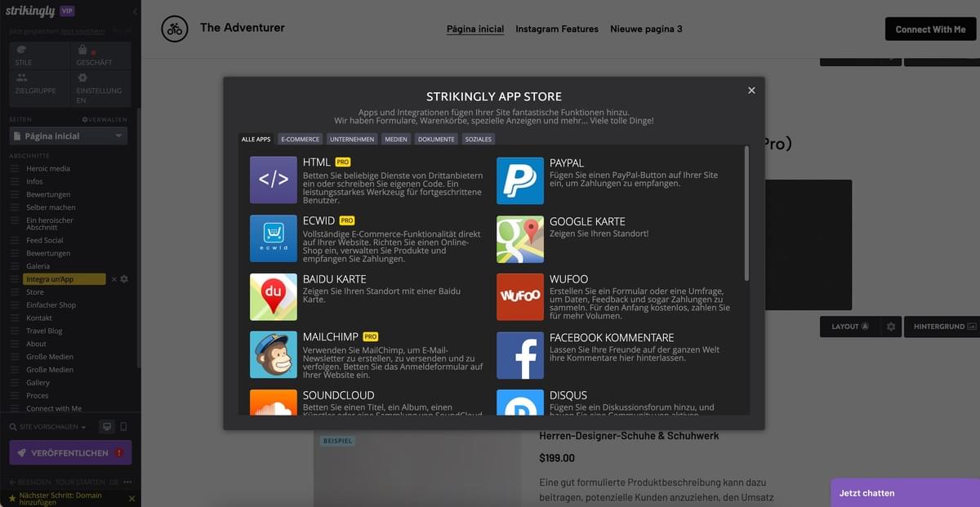The image size is (980, 507).
Task: Switch to the E-Commerce tab
Action: [x=301, y=140]
